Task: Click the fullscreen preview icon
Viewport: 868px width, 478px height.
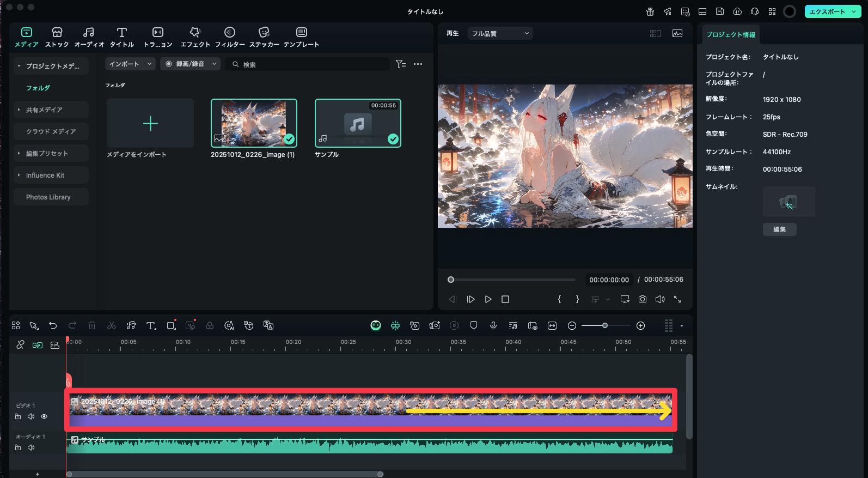Action: pyautogui.click(x=677, y=299)
